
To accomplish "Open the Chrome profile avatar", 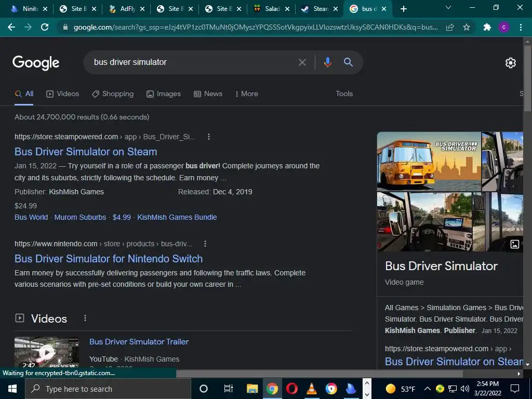I will pos(504,27).
